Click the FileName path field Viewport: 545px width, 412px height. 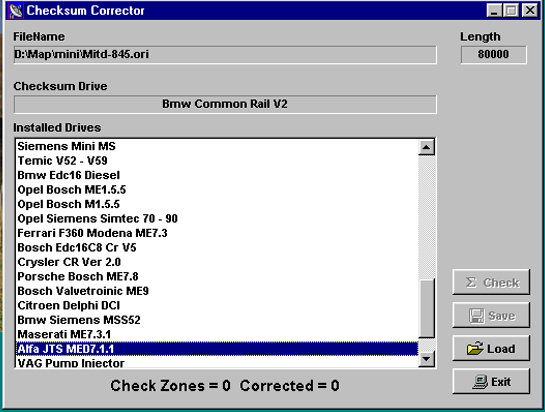pos(225,55)
